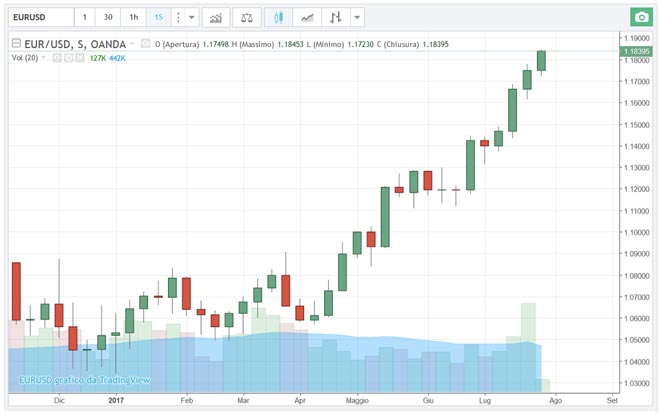The height and width of the screenshot is (413, 660).
Task: Switch to the 1h timeframe
Action: click(x=133, y=18)
